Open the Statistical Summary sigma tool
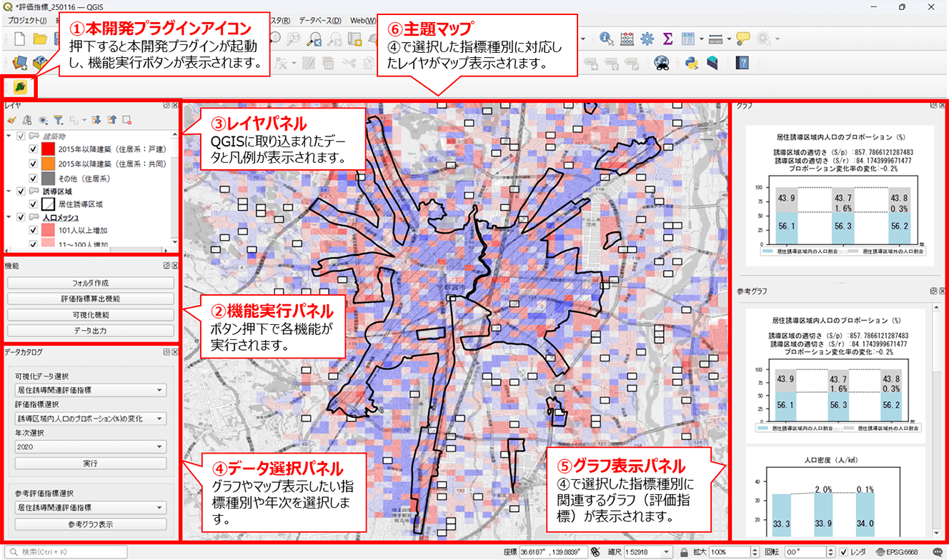 tap(668, 39)
